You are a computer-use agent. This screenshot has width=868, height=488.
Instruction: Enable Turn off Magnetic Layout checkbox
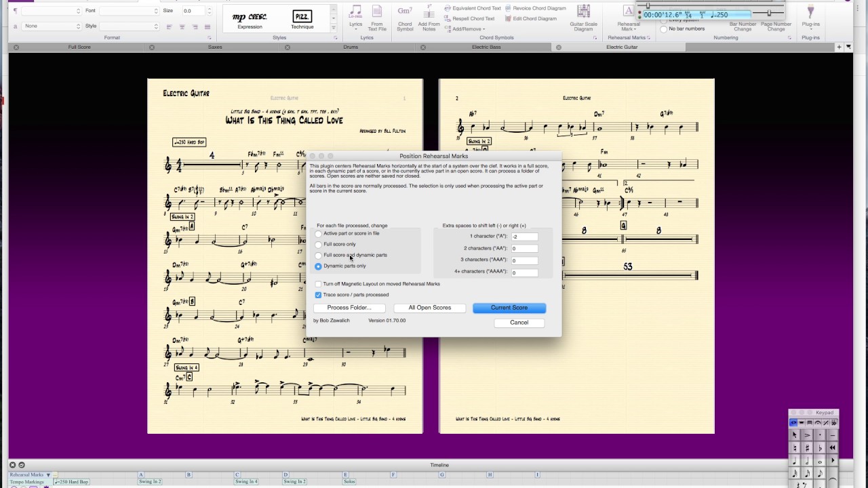pyautogui.click(x=318, y=284)
